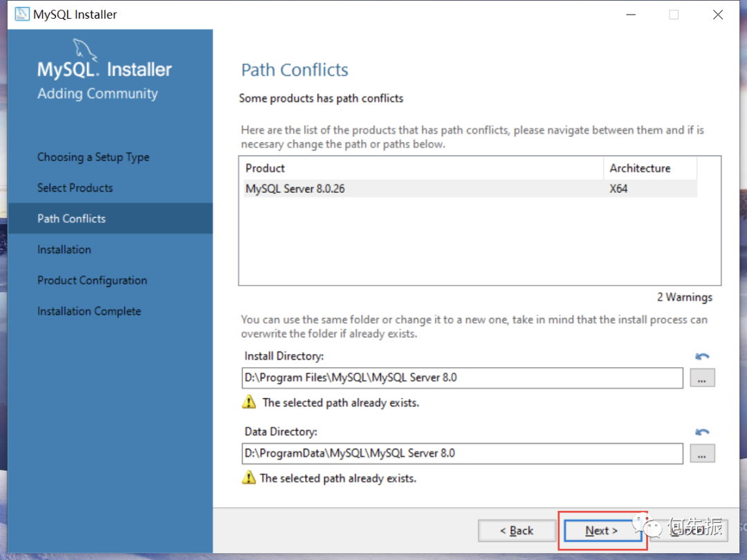Edit the Install Directory path field
The width and height of the screenshot is (747, 560).
click(462, 377)
